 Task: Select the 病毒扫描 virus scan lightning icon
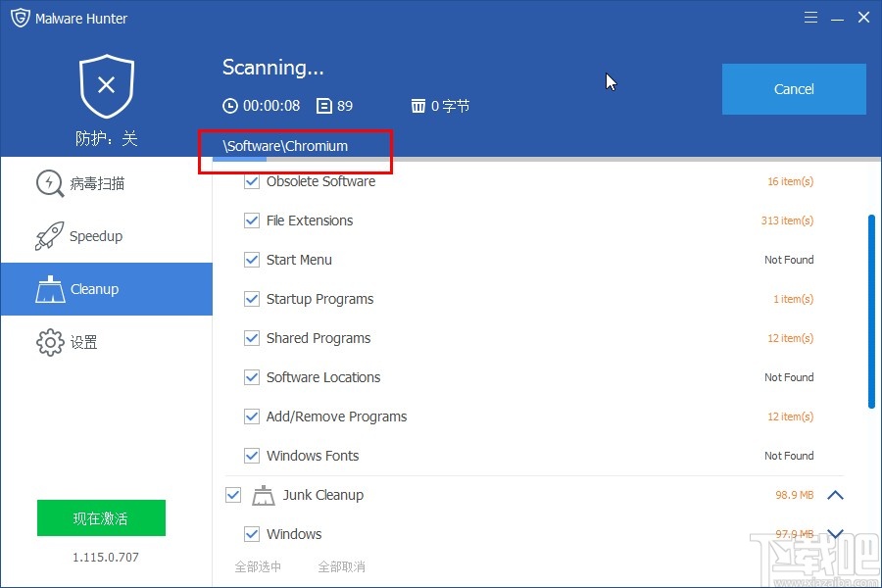coord(49,183)
